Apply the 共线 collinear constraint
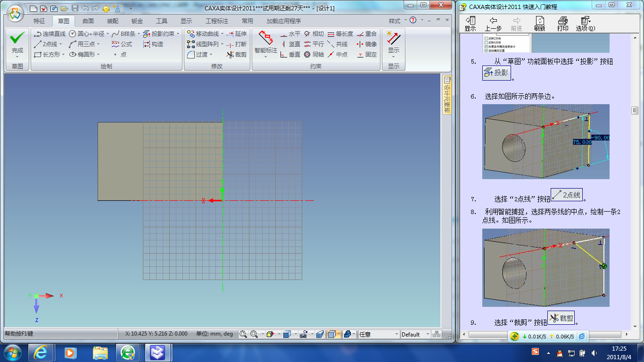The width and height of the screenshot is (644, 362). (x=338, y=44)
